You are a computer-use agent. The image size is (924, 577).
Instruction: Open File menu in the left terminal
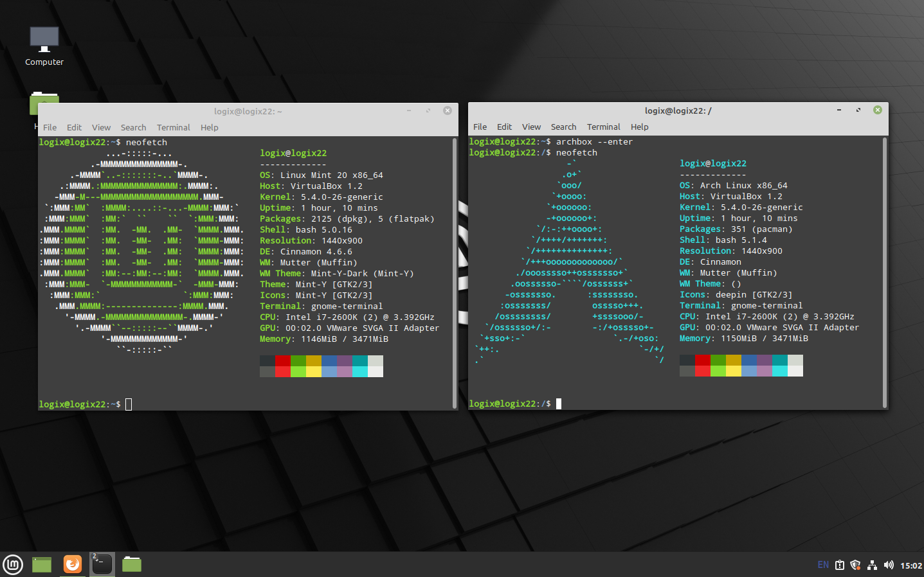50,127
